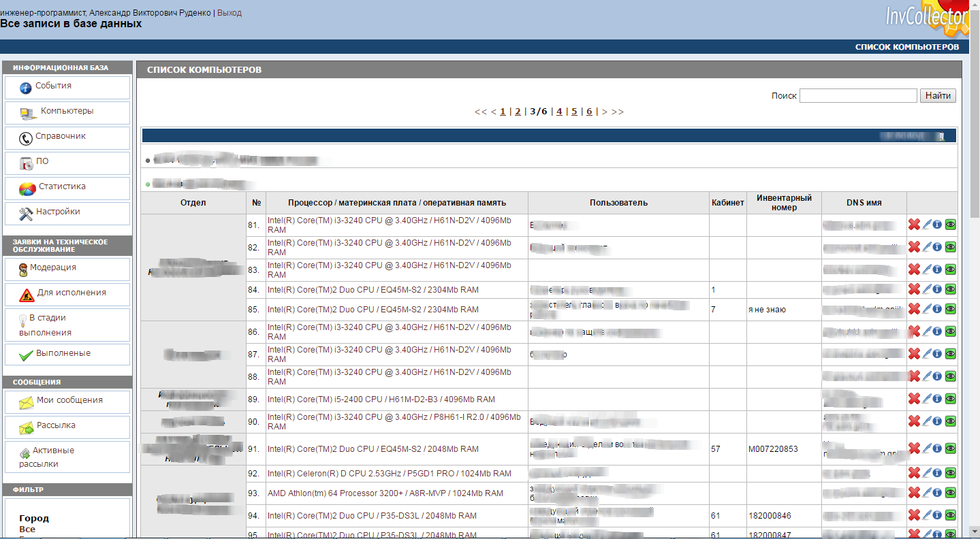Open Мои сообщения in sidebar
Screen dimensions: 980x539
(x=69, y=400)
